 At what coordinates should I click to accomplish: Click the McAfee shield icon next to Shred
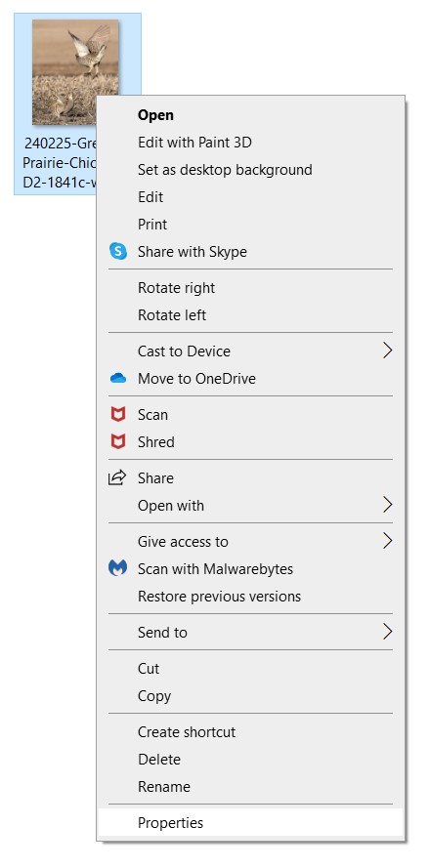pyautogui.click(x=118, y=441)
